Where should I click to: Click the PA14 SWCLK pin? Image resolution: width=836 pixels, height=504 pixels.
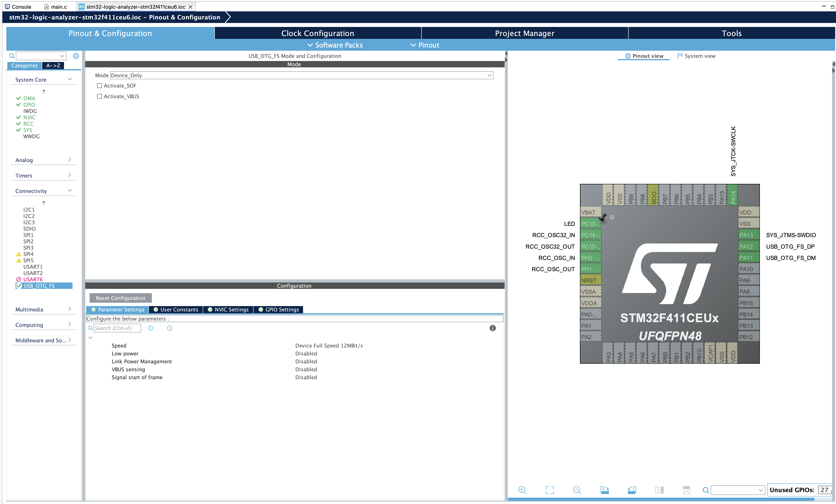(733, 195)
